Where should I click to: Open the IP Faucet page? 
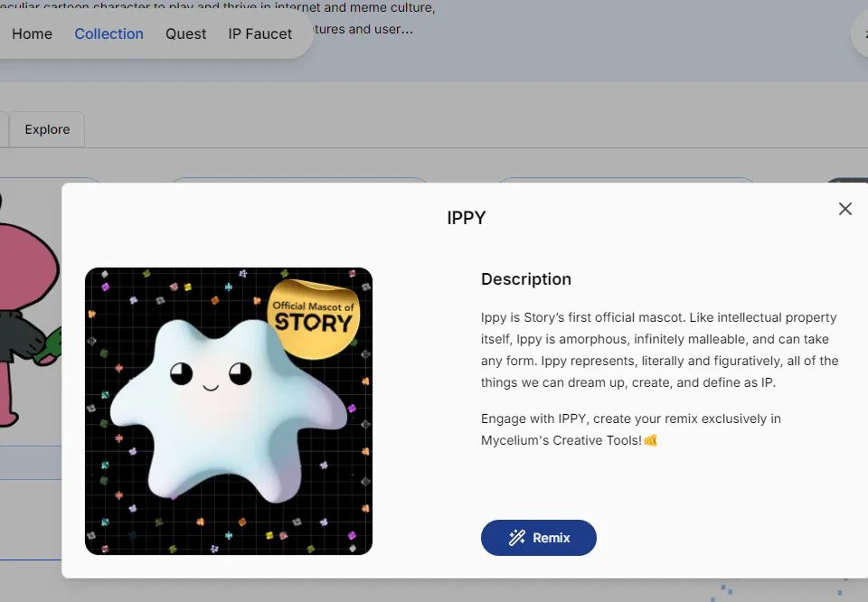tap(259, 33)
